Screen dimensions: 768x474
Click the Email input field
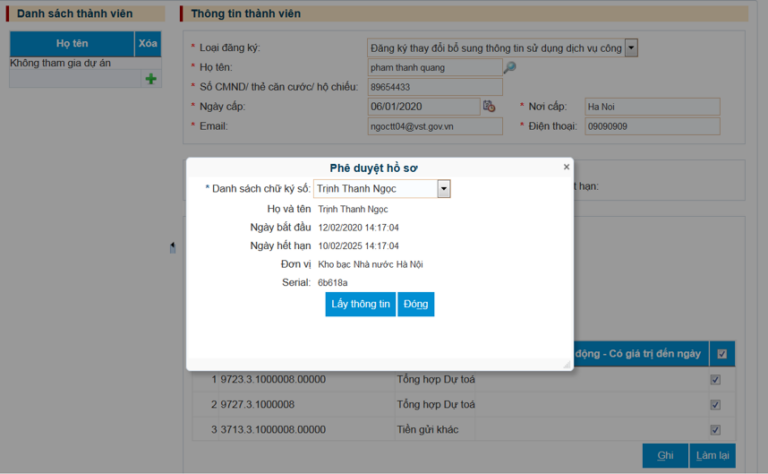[x=435, y=126]
